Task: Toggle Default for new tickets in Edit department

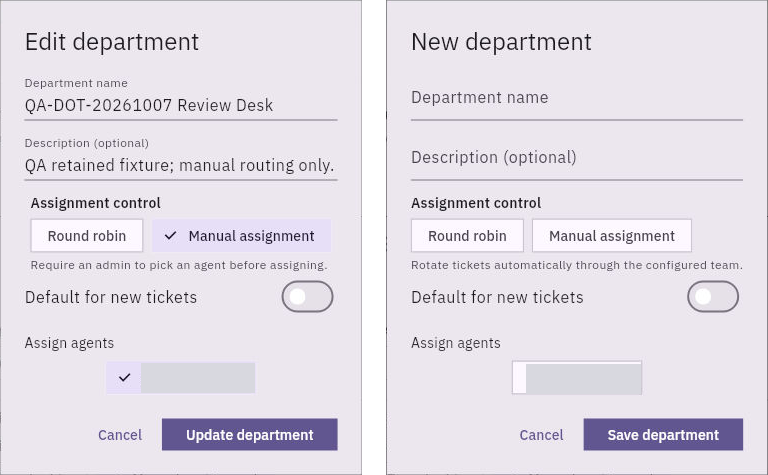Action: (307, 296)
